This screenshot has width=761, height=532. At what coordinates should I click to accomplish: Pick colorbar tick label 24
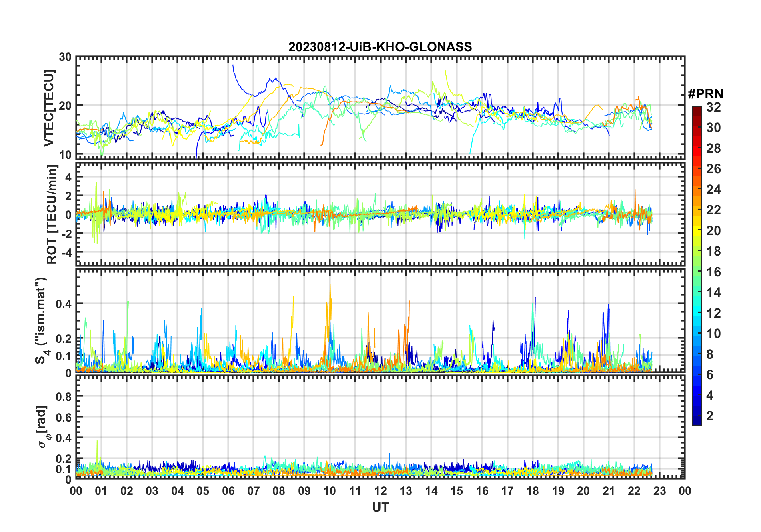coord(713,190)
